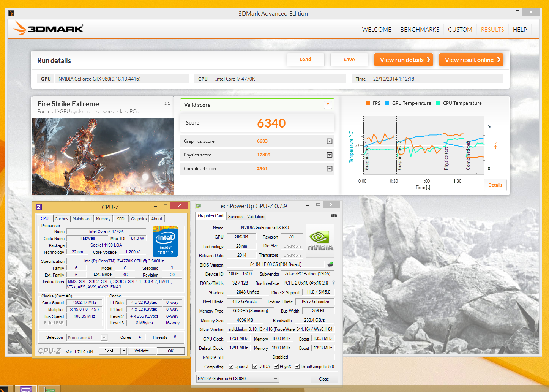Toggle the CUDA checkbox
549x392 pixels.
[x=255, y=367]
